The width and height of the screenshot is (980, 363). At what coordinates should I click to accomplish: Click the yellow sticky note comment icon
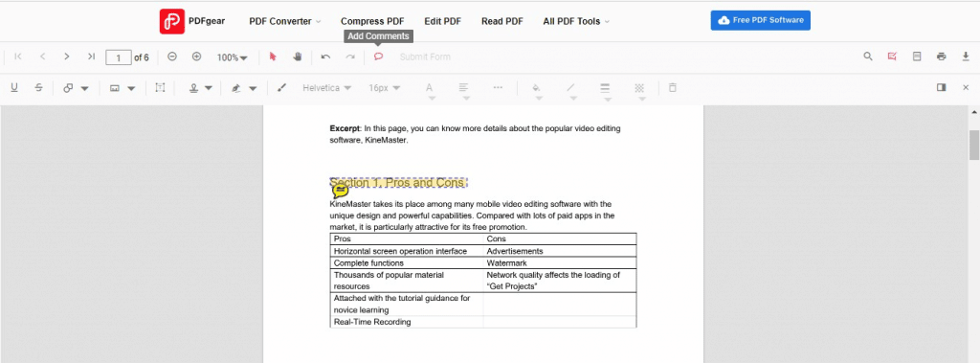pos(340,191)
